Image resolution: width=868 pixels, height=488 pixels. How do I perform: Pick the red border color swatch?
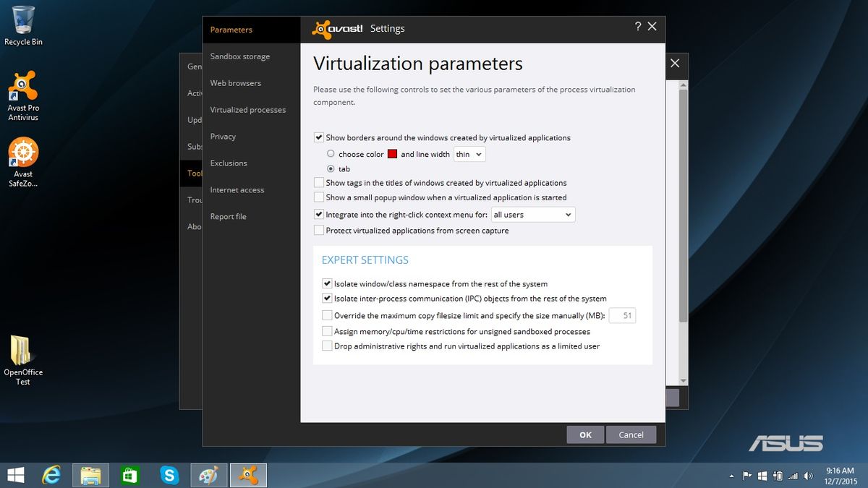(x=392, y=154)
